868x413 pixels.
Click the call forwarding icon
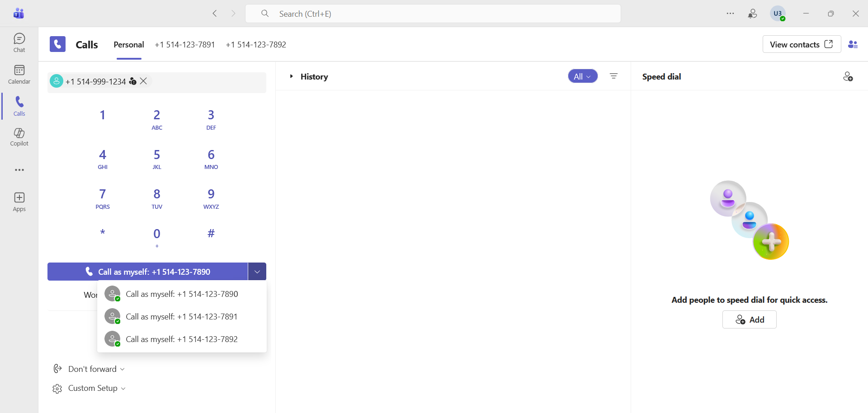[x=57, y=369]
